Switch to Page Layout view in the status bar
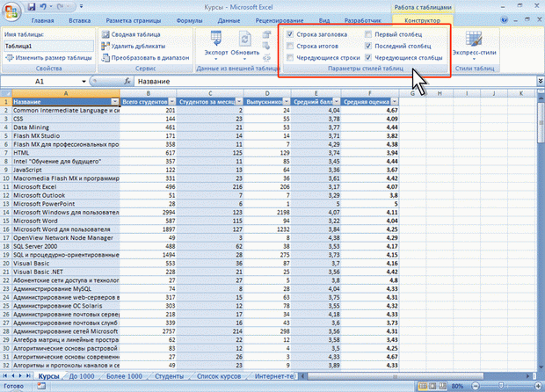Viewport: 545px width, 392px height. [432, 386]
